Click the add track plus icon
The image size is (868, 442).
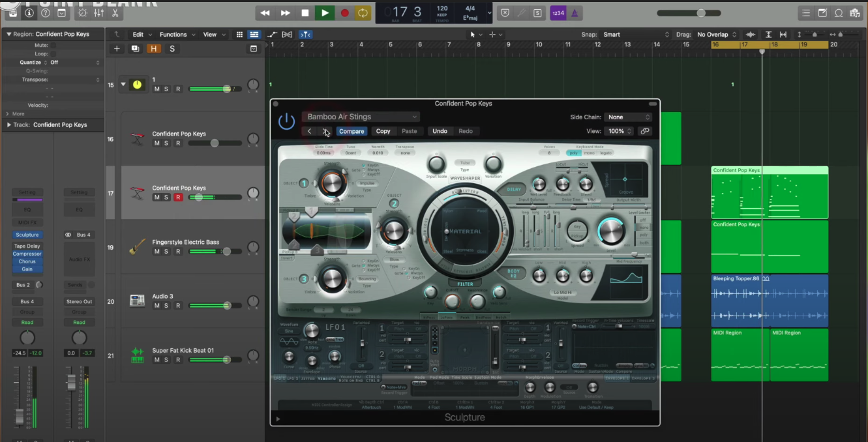point(117,48)
